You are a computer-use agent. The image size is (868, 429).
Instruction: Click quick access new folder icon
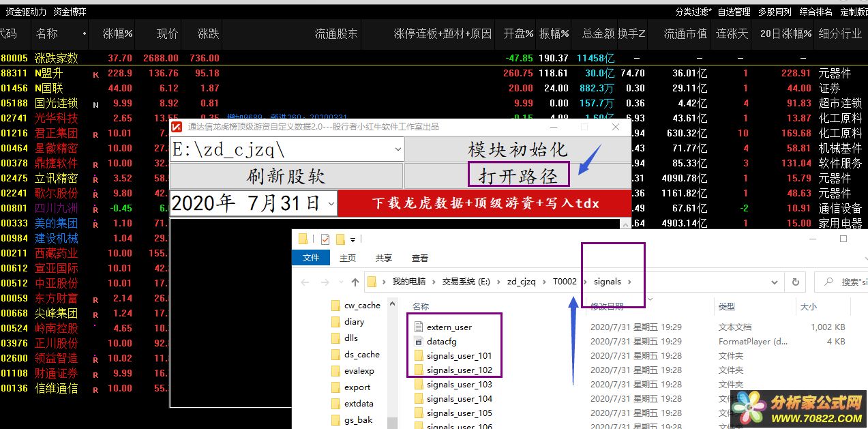[340, 239]
